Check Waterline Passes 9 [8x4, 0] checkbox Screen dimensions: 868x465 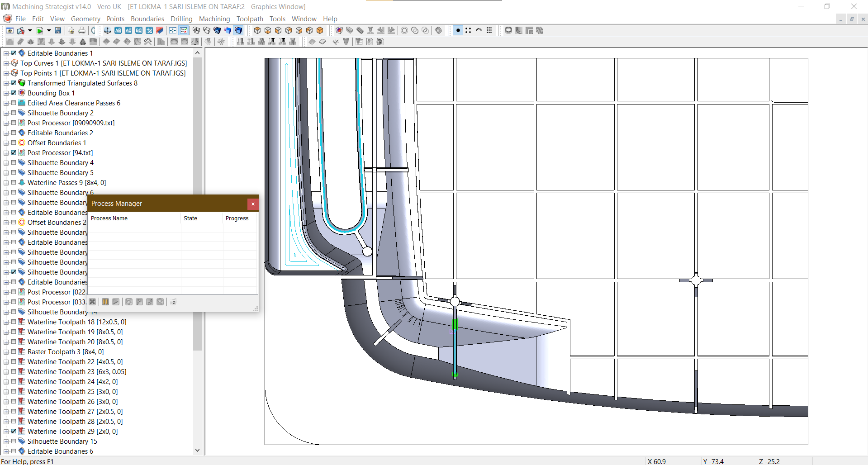tap(14, 182)
